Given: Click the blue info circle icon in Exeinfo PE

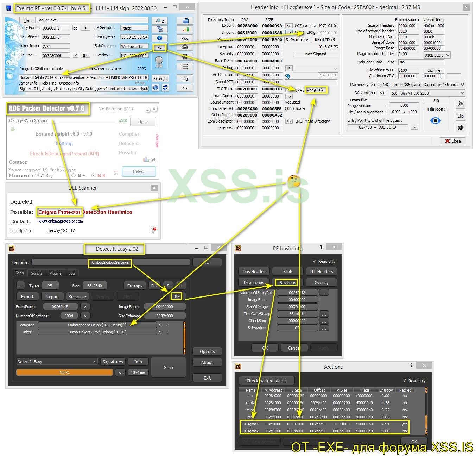Looking at the screenshot, I should pos(159,38).
